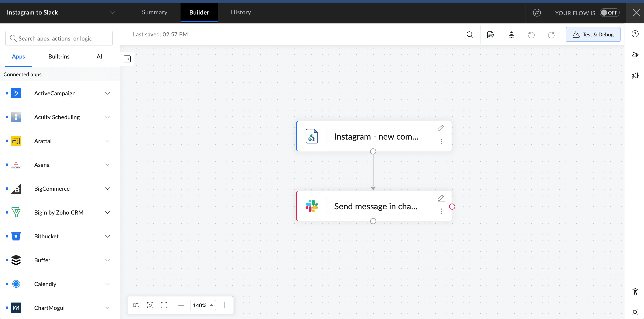Click the Buffer app icon

coord(16,260)
